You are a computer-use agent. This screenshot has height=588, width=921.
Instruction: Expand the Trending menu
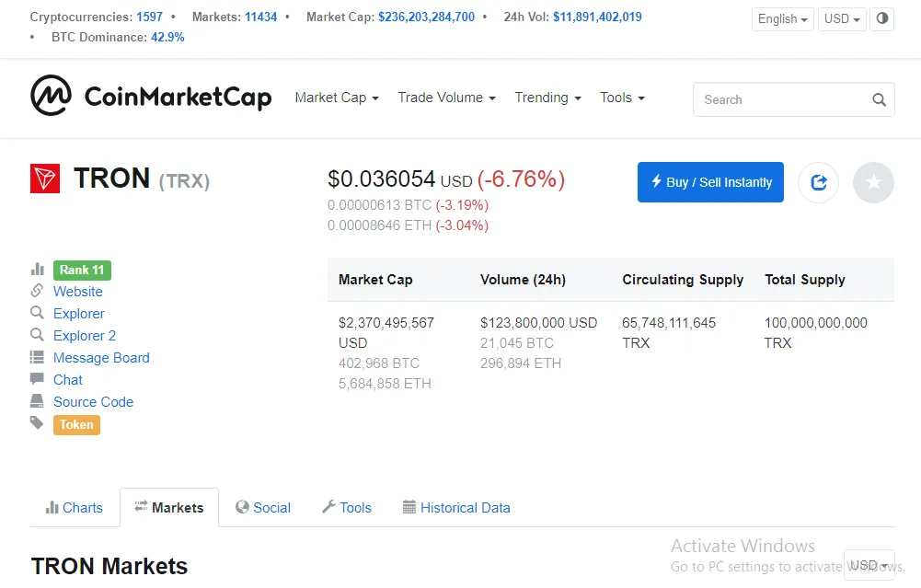tap(548, 98)
